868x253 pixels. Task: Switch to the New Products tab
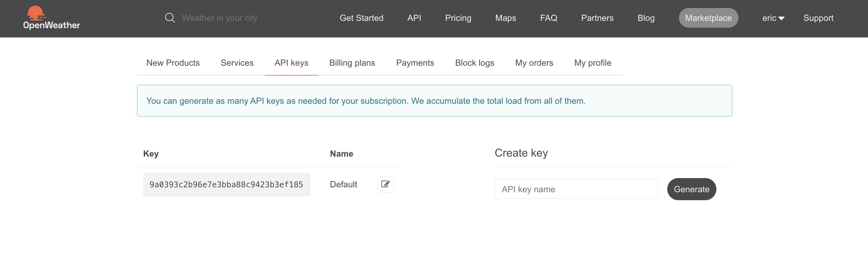coord(173,63)
